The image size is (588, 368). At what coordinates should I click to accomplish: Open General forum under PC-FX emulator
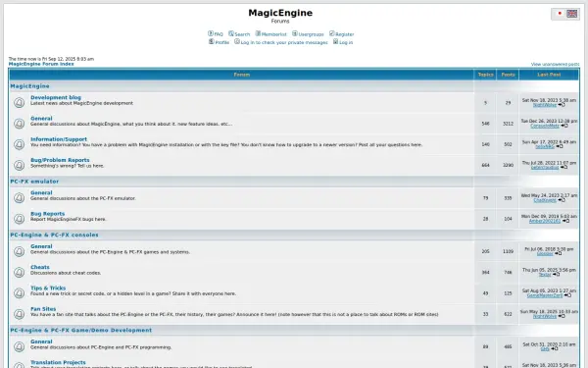[x=41, y=192]
